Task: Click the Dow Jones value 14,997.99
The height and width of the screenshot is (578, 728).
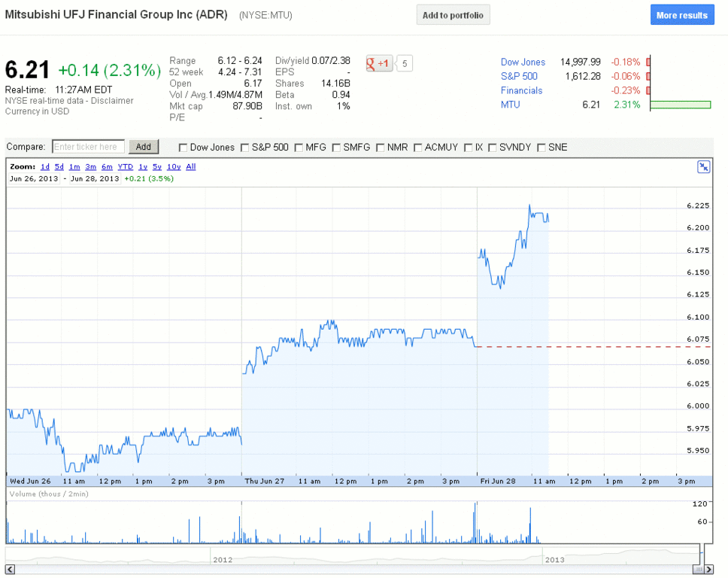Action: coord(581,62)
